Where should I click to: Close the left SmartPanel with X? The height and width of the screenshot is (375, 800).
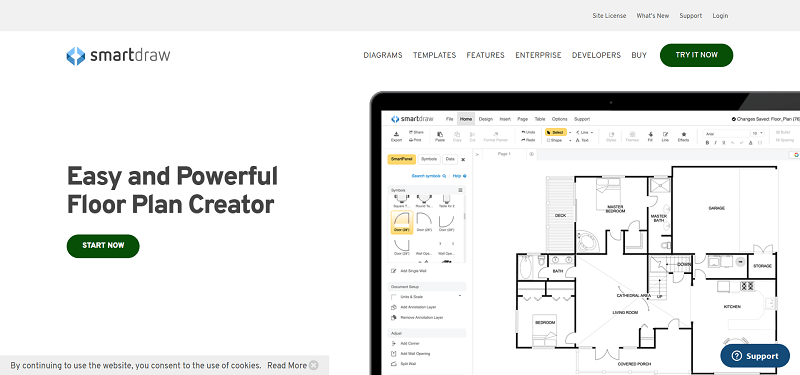click(463, 160)
